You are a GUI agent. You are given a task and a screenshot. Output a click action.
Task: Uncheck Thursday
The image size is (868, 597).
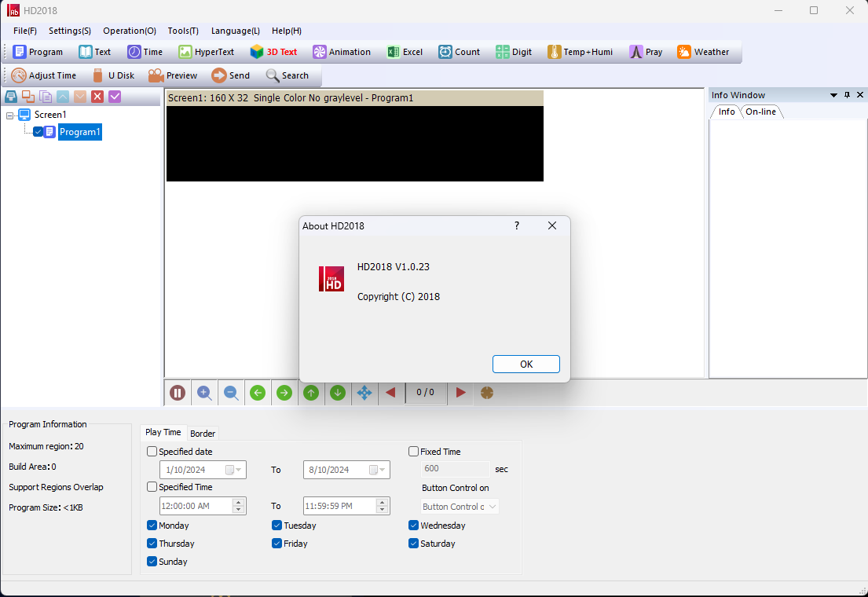[152, 544]
